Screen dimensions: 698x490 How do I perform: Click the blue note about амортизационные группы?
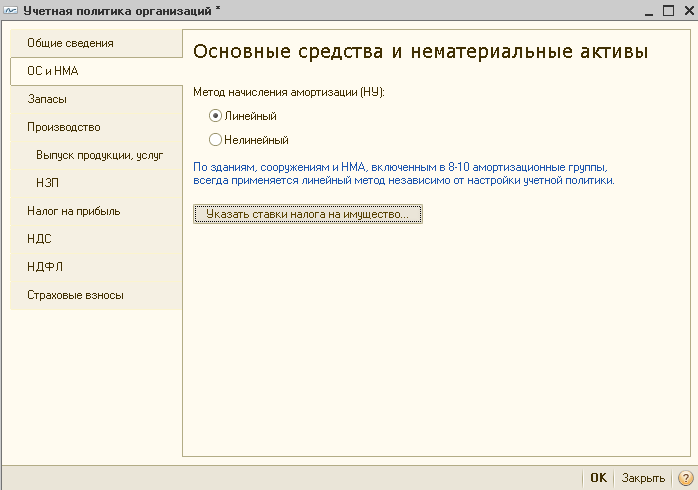[404, 174]
